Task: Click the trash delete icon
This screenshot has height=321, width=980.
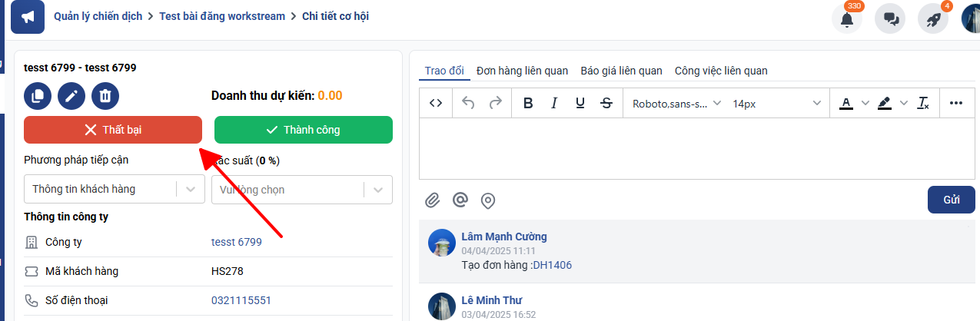Action: click(105, 96)
